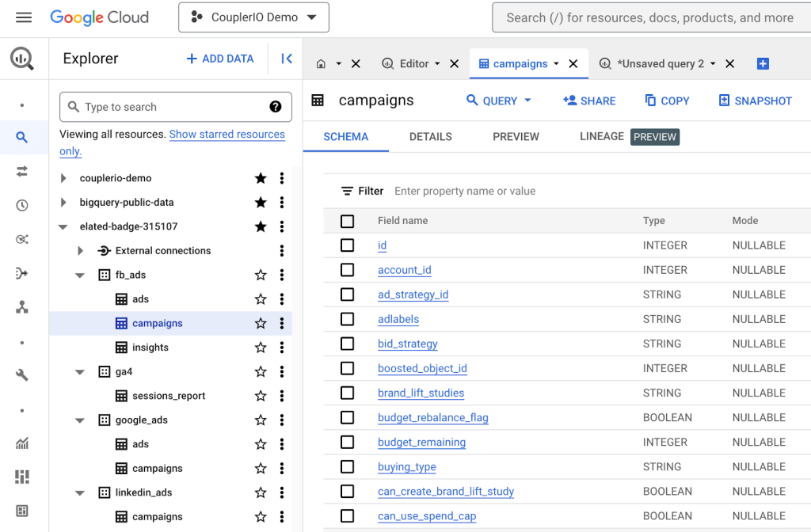Click the SNAPSHOT button
Screen dimensions: 811x532
[x=756, y=101]
